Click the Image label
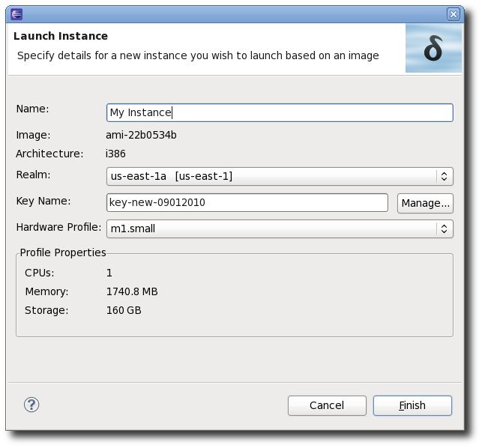Image resolution: width=482 pixels, height=448 pixels. coord(33,135)
